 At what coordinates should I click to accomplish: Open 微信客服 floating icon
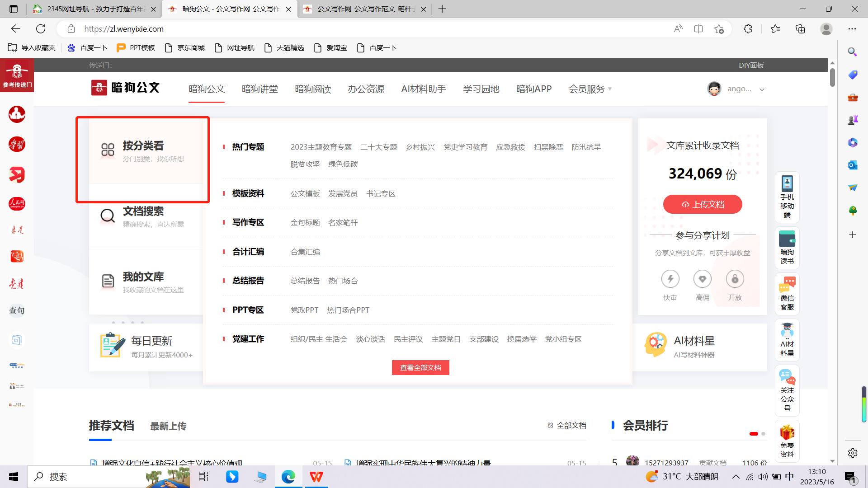tap(787, 294)
